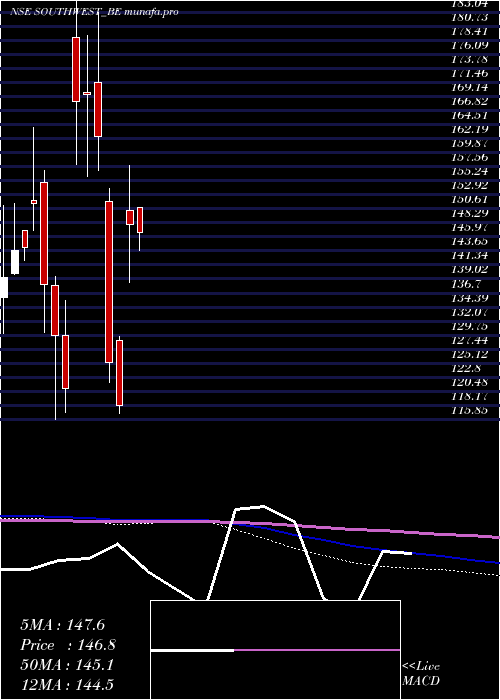Screen dimensions: 500x700
Task: Click the NSE SOUTHWEST_BE munafa.pro chart title
Action: click(x=94, y=12)
